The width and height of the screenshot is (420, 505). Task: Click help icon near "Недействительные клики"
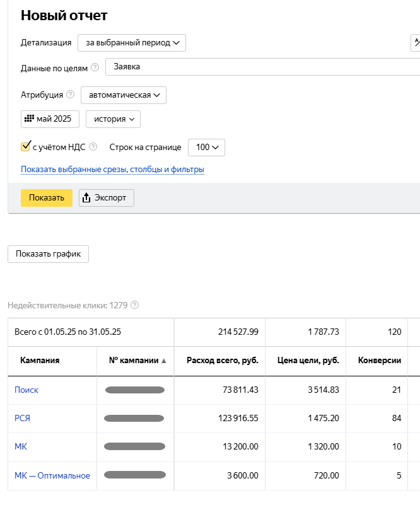134,305
